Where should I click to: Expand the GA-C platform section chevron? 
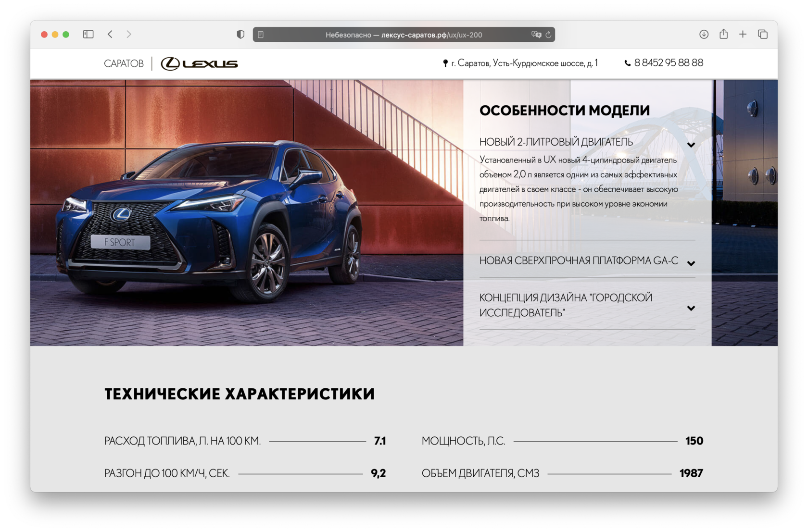click(691, 263)
